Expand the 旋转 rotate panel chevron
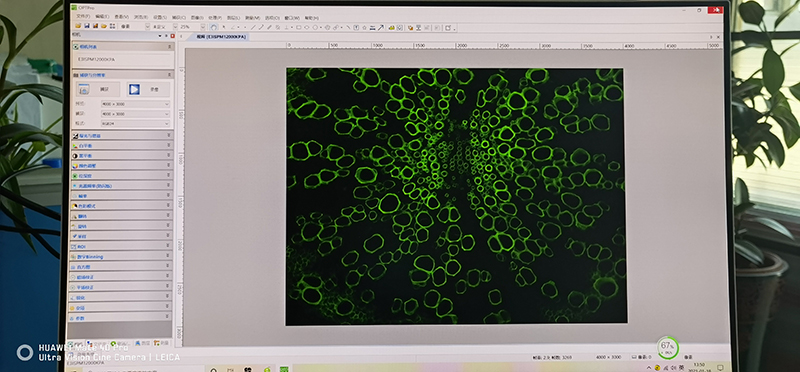This screenshot has height=372, width=800. pos(169,226)
